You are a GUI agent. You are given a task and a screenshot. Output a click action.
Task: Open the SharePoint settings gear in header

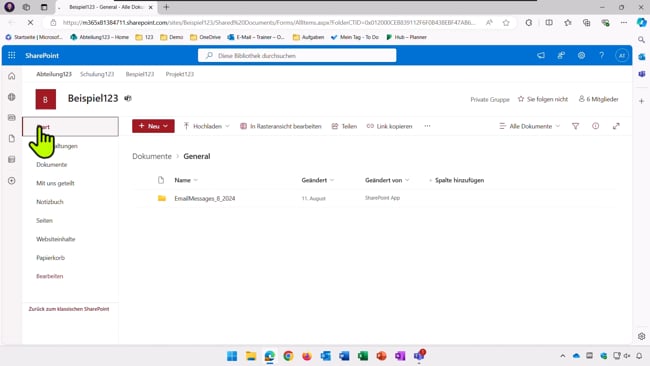coord(581,55)
